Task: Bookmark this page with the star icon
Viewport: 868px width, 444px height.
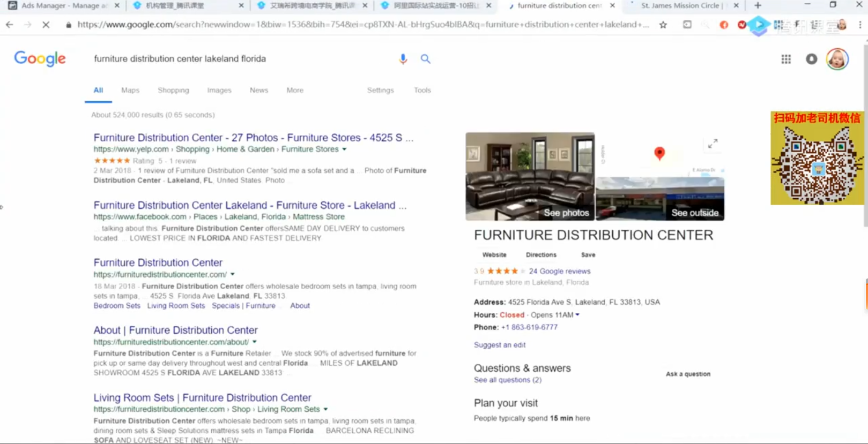Action: pyautogui.click(x=663, y=25)
